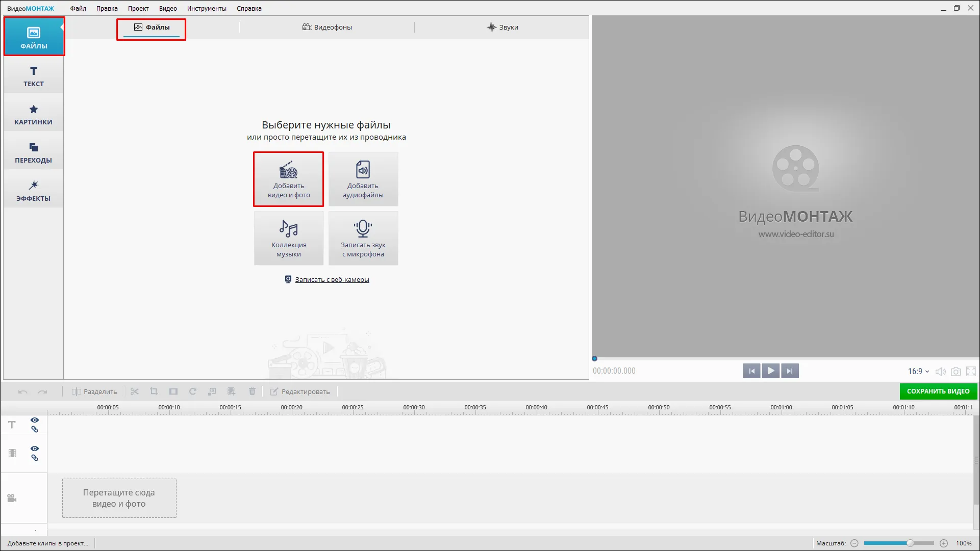Open the Инструменты menu
The height and width of the screenshot is (551, 980).
point(207,8)
